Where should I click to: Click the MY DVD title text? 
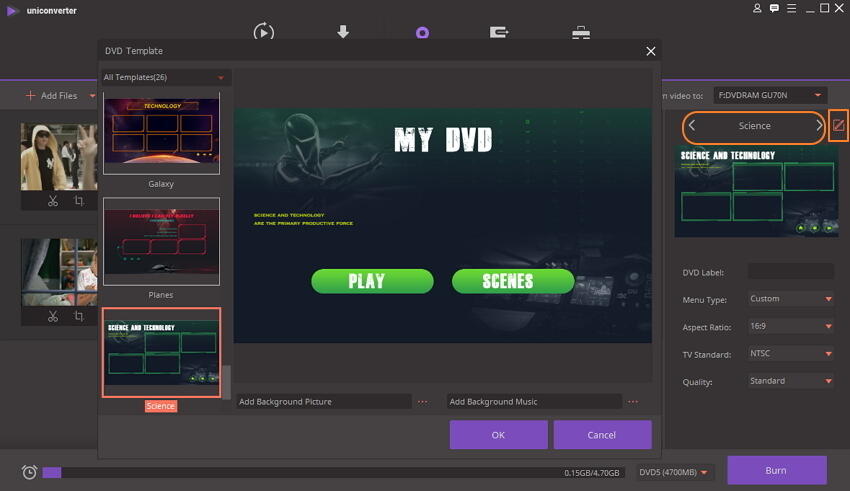click(x=443, y=140)
